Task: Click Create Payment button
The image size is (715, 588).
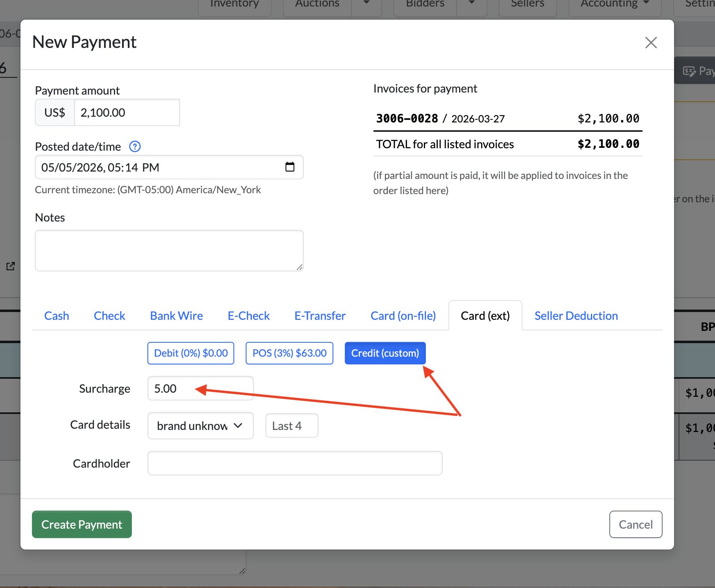Action: [x=82, y=525]
